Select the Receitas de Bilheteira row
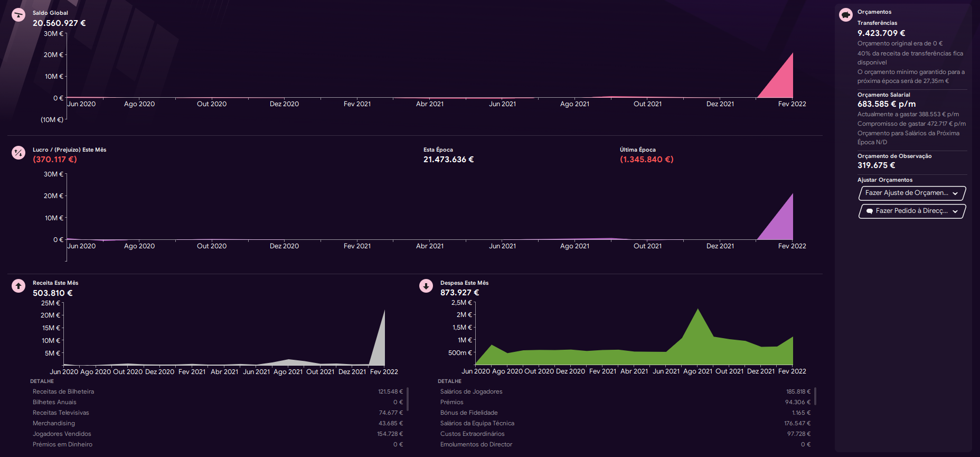The width and height of the screenshot is (980, 457). 218,391
